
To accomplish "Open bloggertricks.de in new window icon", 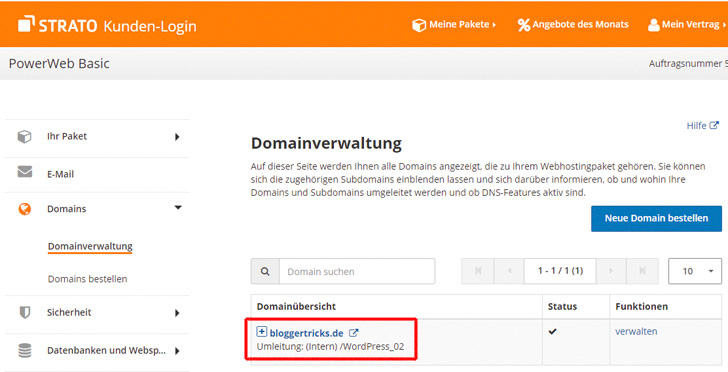I will (354, 333).
